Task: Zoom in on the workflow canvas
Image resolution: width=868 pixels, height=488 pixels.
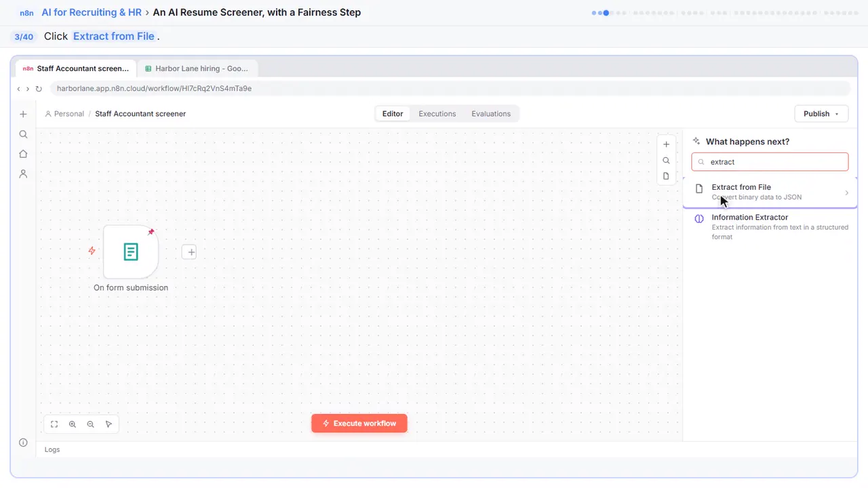Action: (x=73, y=424)
